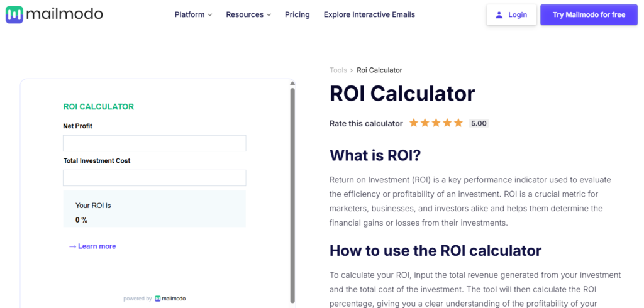
Task: Click the small mailmodo logo in powered-by footer
Action: (158, 299)
